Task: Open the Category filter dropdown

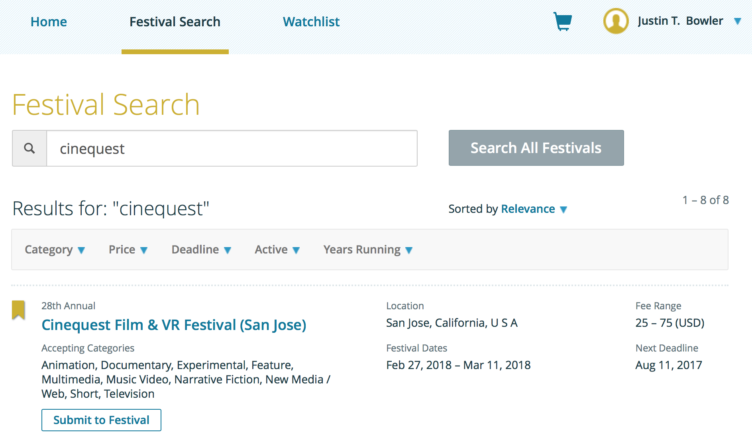Action: (55, 250)
